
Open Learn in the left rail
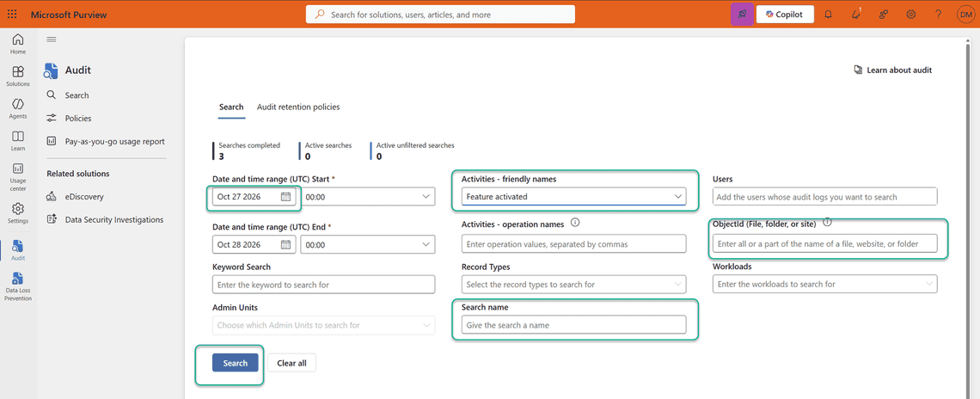18,141
